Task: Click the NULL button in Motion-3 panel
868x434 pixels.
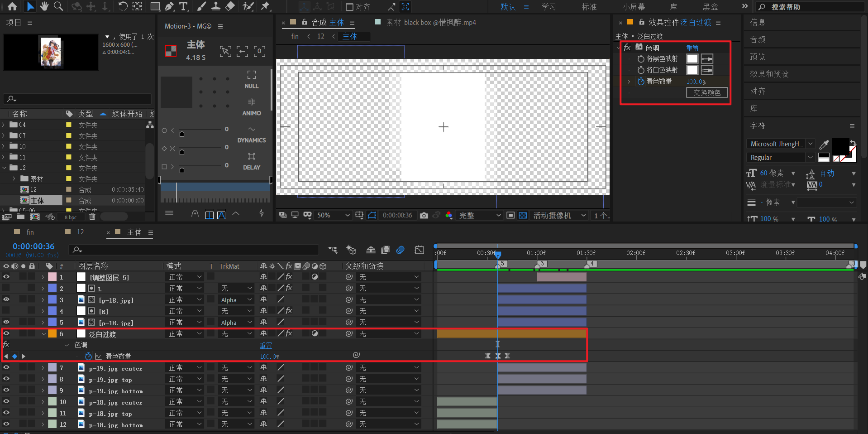Action: coord(252,80)
